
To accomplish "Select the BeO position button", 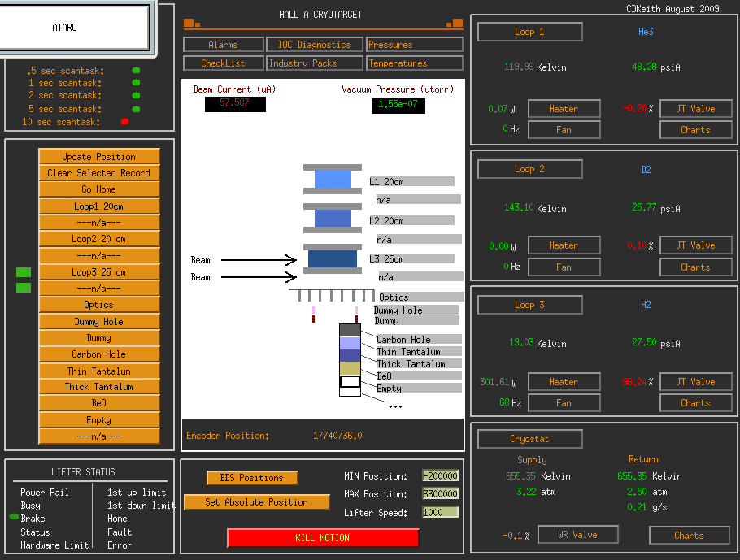I will [x=99, y=403].
